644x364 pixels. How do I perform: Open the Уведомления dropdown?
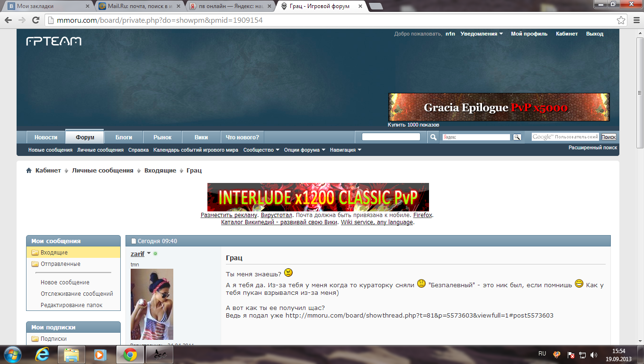click(x=482, y=34)
